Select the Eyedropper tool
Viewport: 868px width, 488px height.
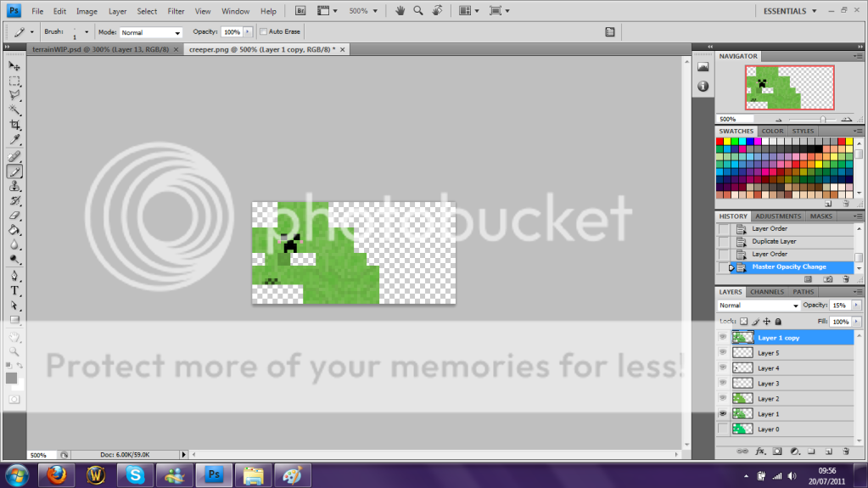tap(14, 139)
